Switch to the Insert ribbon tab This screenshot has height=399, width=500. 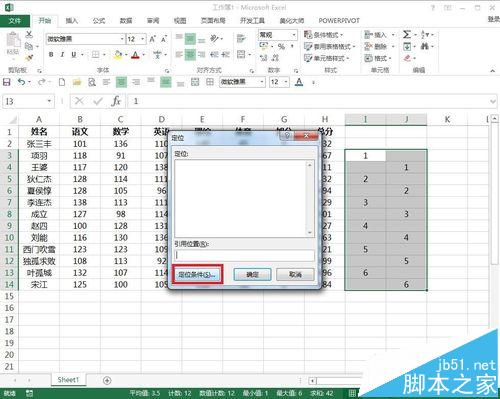(x=71, y=21)
